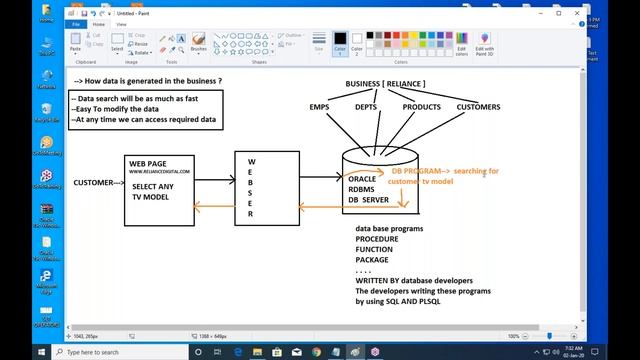This screenshot has height=360, width=640.
Task: Open the Windows Start menu
Action: tap(42, 352)
